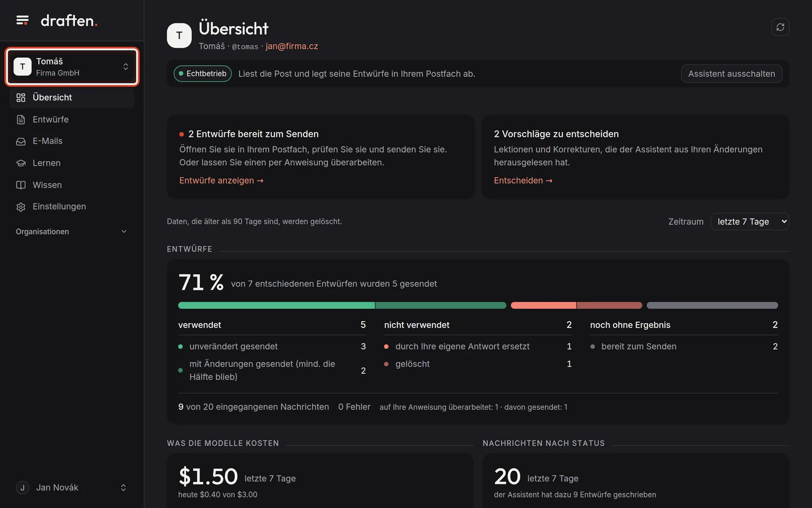Open the Zeitraum letzte 7 Tage dropdown
Image resolution: width=812 pixels, height=508 pixels.
coord(750,222)
